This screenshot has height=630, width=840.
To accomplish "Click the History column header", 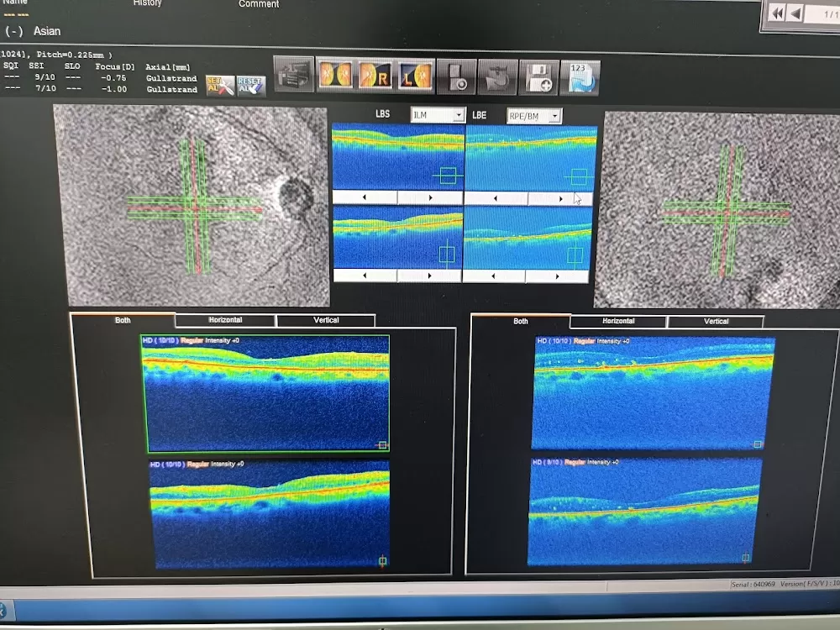I will pyautogui.click(x=147, y=3).
